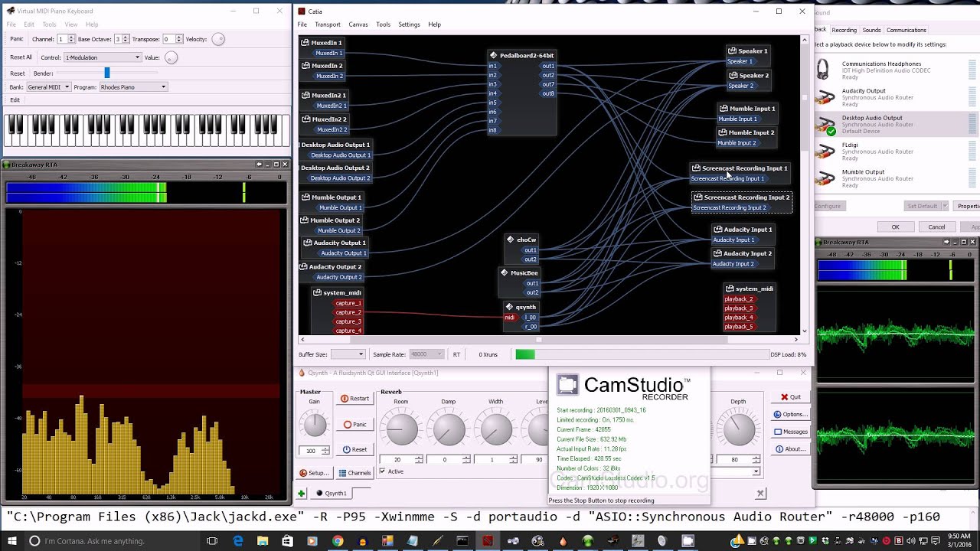The image size is (980, 551).
Task: Toggle the Reverb Active checkbox
Action: 383,471
